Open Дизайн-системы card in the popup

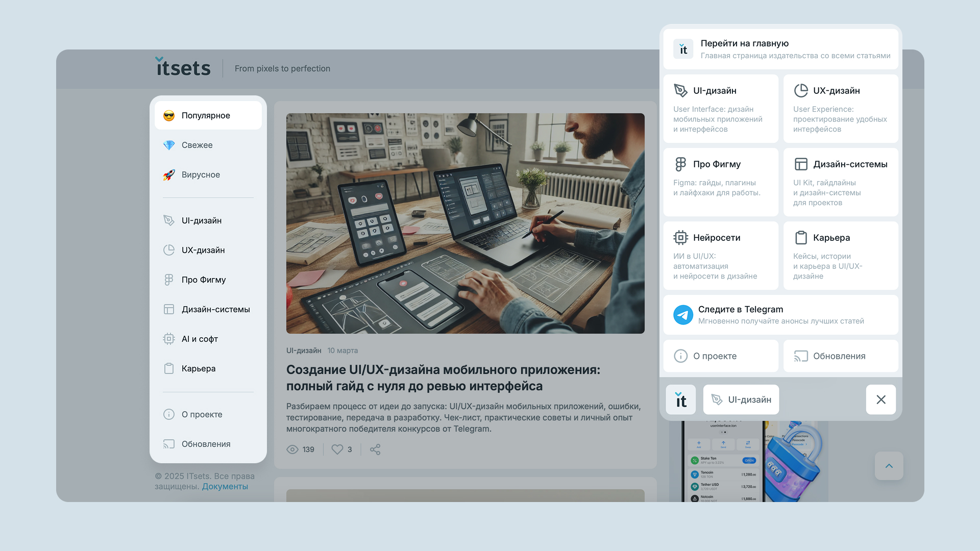840,182
